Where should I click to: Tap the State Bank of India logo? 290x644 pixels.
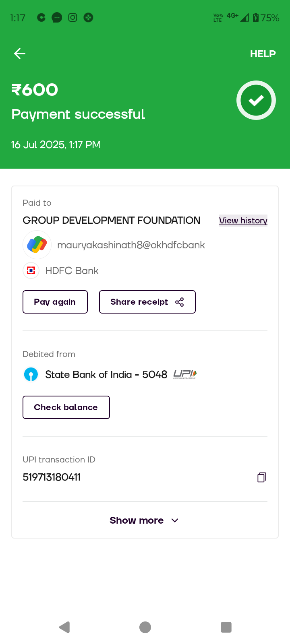pos(31,374)
